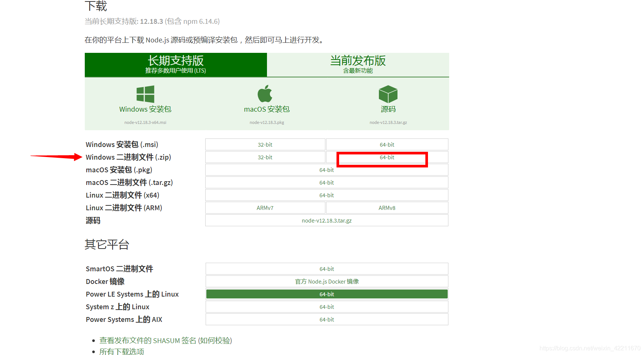The height and width of the screenshot is (355, 644).
Task: Download 64-bit System z 上的 Linux build
Action: (327, 307)
